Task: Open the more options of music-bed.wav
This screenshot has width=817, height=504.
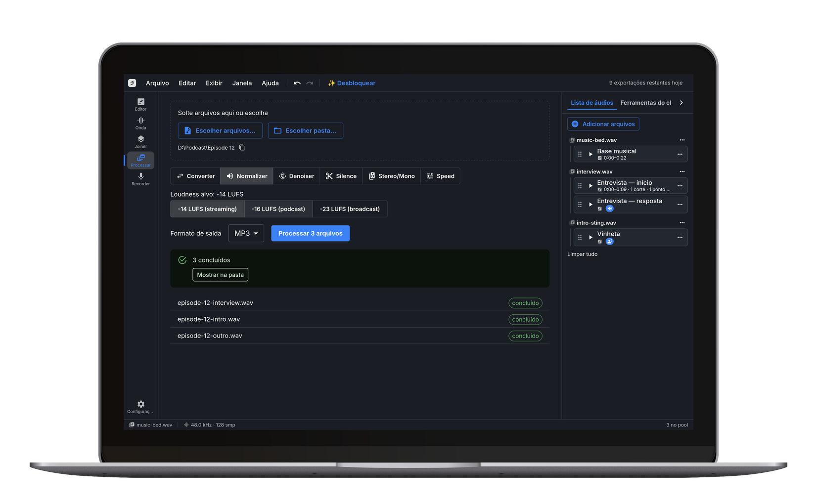Action: pyautogui.click(x=682, y=140)
